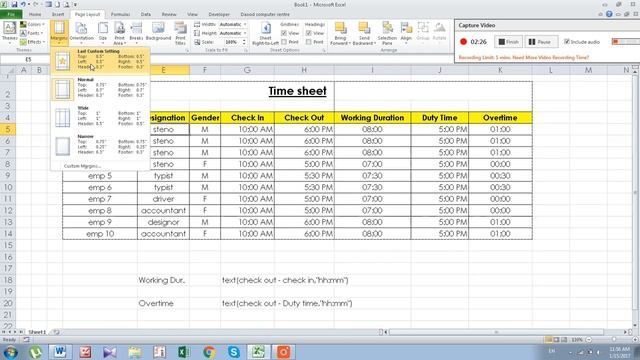Toggle Include audio checkbox
This screenshot has height=360, width=640.
(567, 42)
